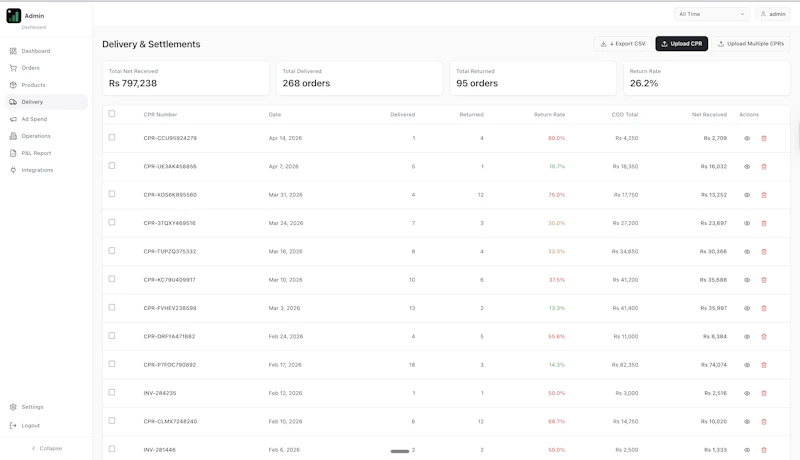View details for CPR-DRFYA471882
800x460 pixels.
tap(747, 337)
